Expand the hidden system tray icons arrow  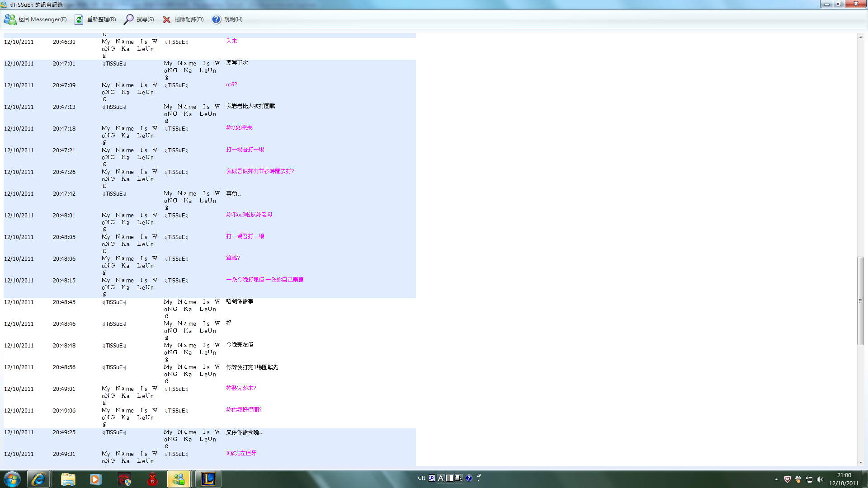pos(776,479)
